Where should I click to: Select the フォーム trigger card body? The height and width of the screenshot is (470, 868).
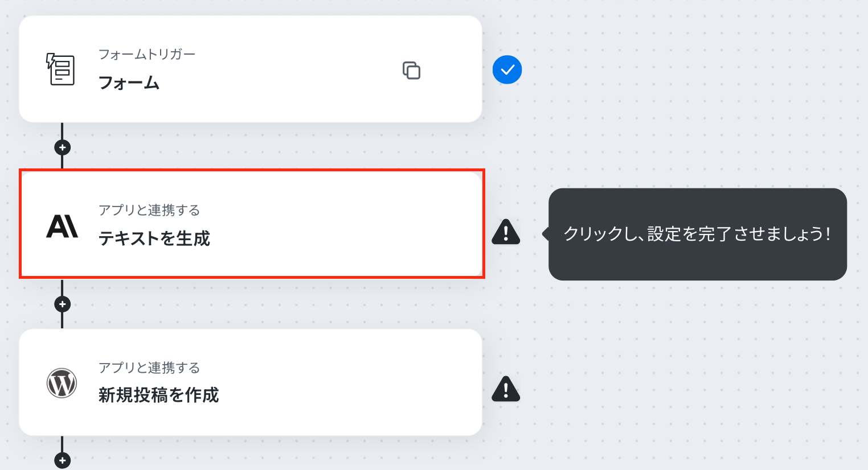coord(251,69)
